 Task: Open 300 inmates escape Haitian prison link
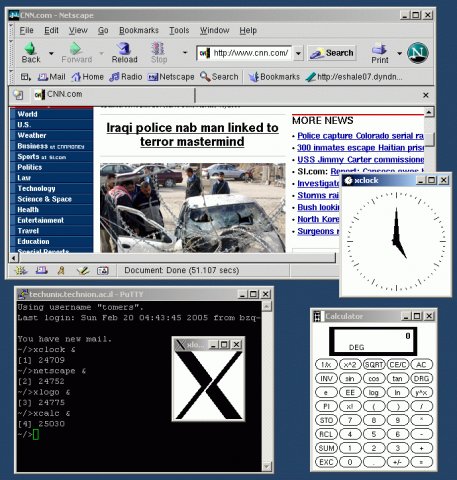[x=360, y=148]
